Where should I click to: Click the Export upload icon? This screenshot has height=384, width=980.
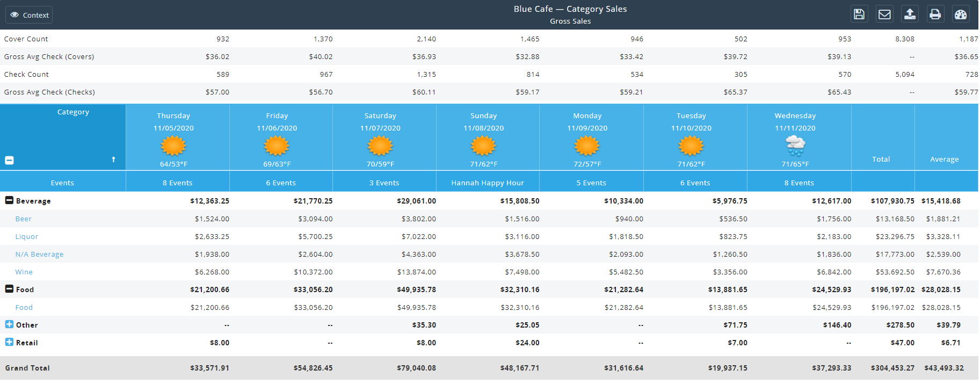point(910,15)
